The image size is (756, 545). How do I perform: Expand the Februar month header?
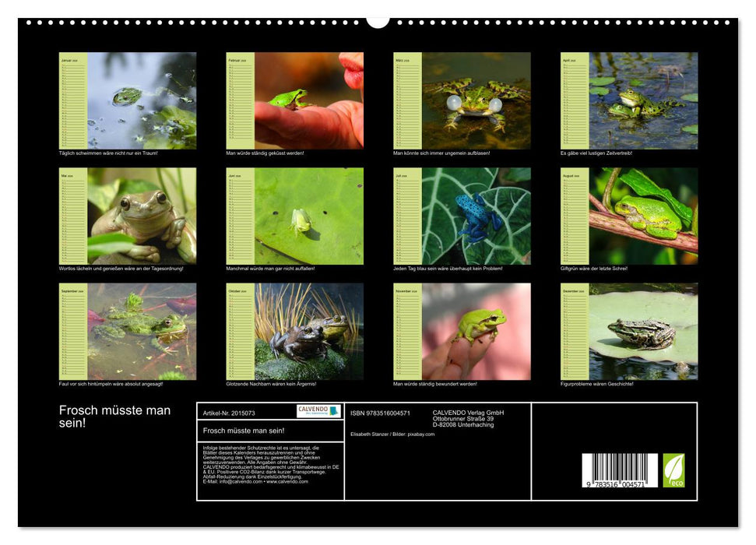pyautogui.click(x=237, y=61)
